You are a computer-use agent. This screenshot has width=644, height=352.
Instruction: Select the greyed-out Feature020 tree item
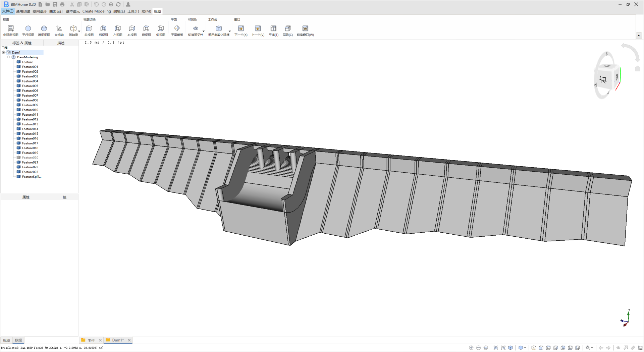(30, 158)
